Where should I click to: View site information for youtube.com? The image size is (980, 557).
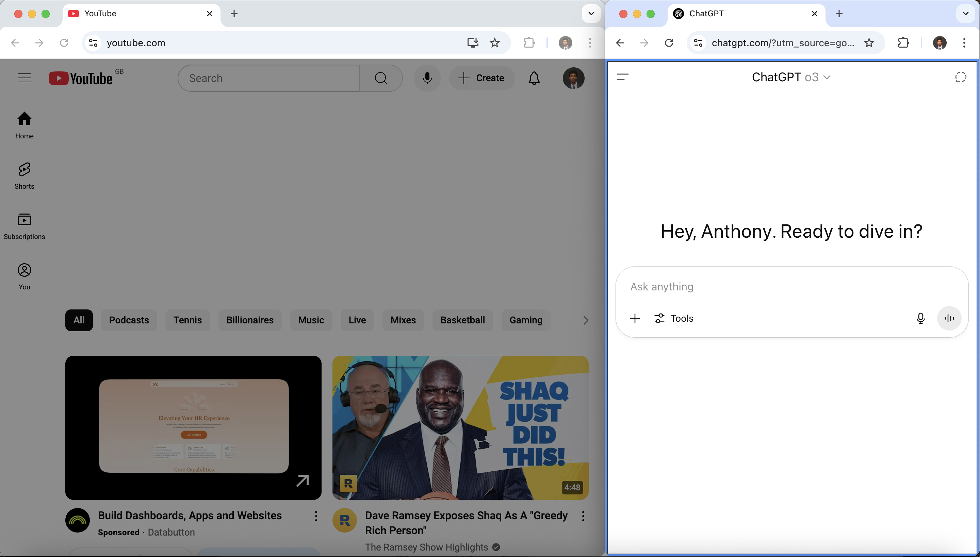(x=93, y=43)
